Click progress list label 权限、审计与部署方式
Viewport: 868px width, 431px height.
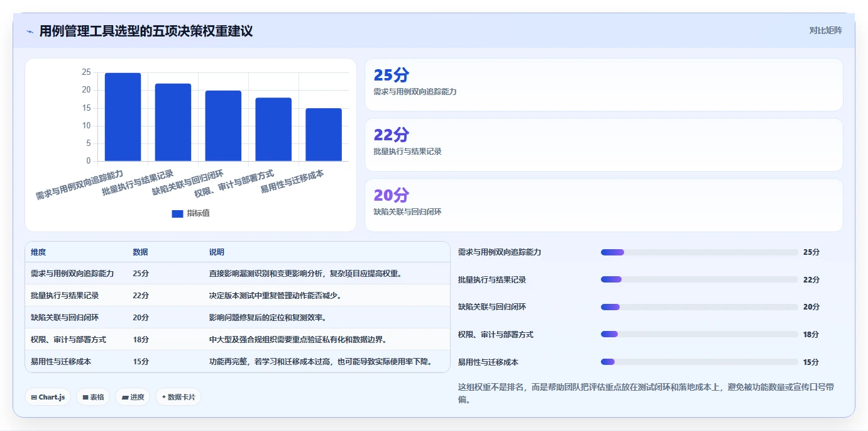[x=496, y=335]
